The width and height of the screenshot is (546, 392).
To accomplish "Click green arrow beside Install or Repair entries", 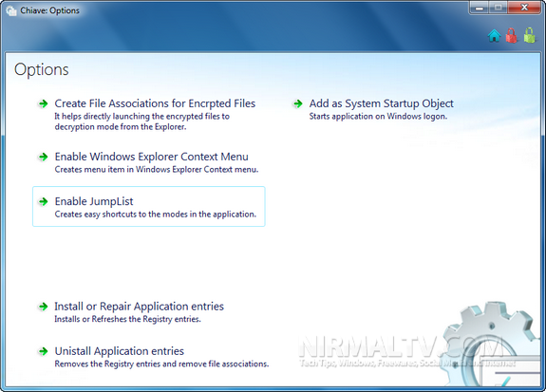I will click(43, 307).
